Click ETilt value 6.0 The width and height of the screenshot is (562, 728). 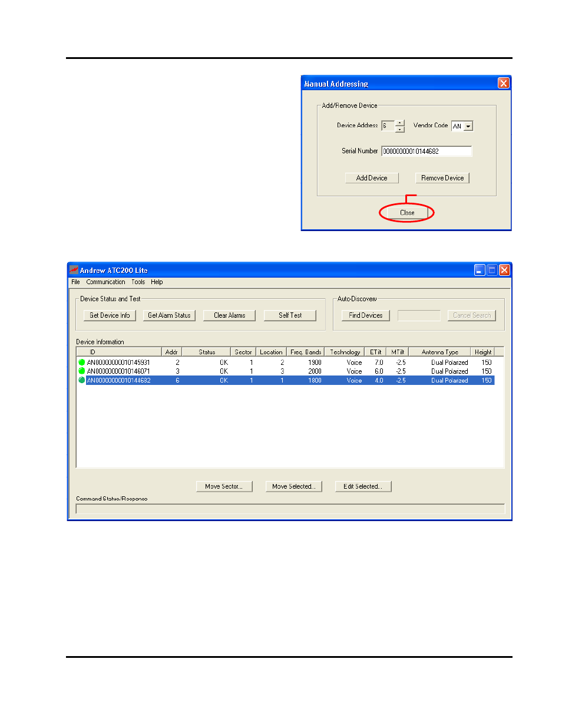(379, 371)
